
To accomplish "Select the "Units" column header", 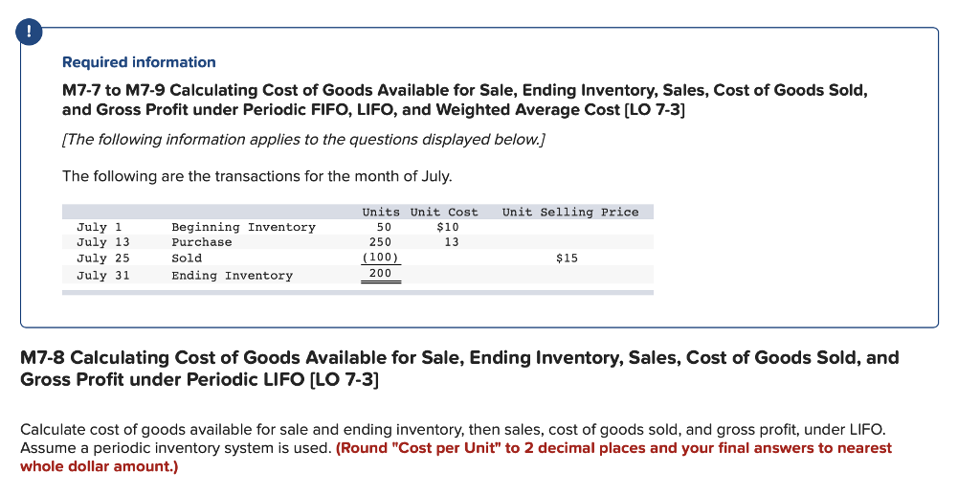I will tap(381, 213).
